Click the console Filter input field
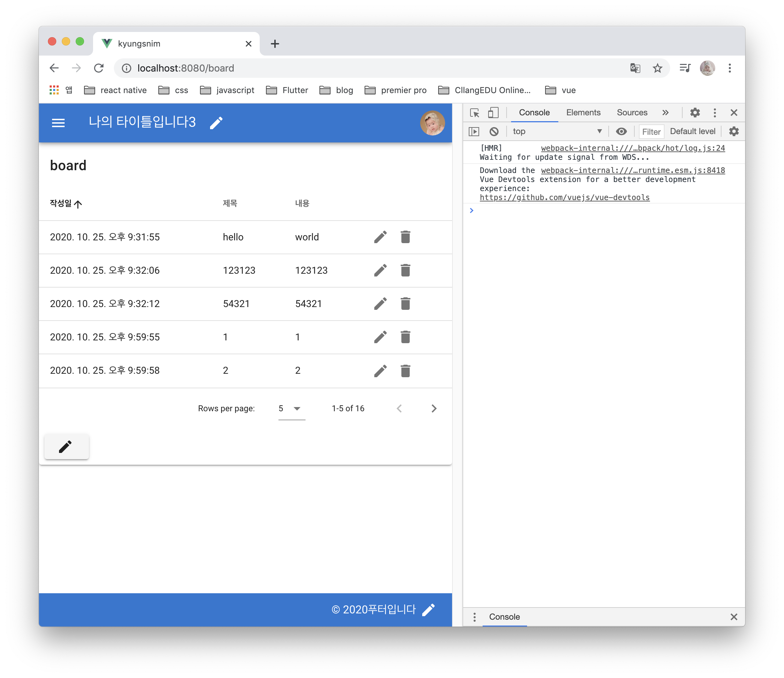 651,132
